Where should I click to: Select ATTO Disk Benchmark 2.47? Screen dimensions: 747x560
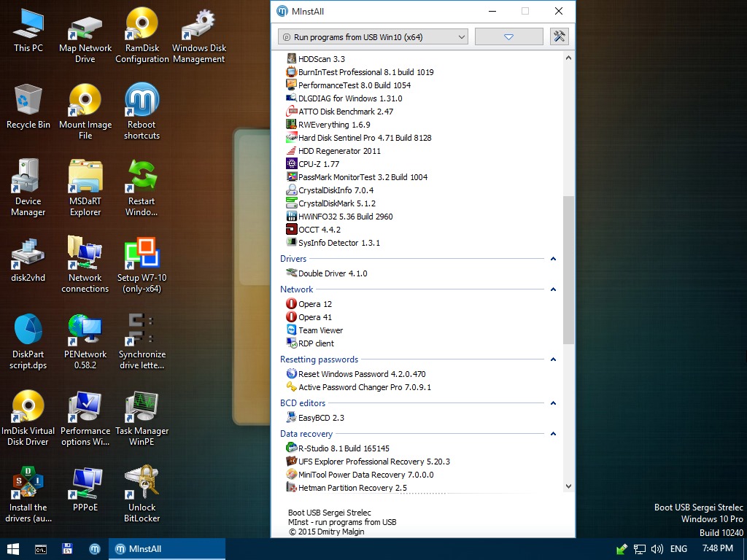(340, 112)
